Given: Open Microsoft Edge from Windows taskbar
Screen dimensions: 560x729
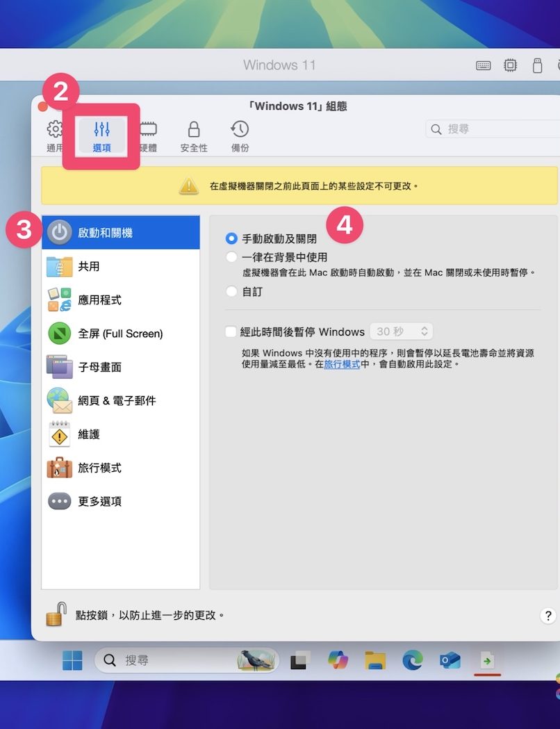Looking at the screenshot, I should tap(413, 660).
